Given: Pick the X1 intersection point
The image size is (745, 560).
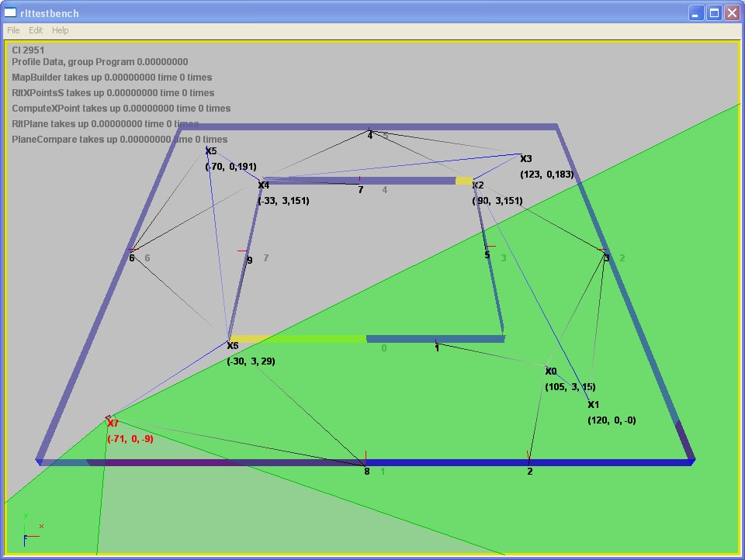Looking at the screenshot, I should (x=593, y=404).
